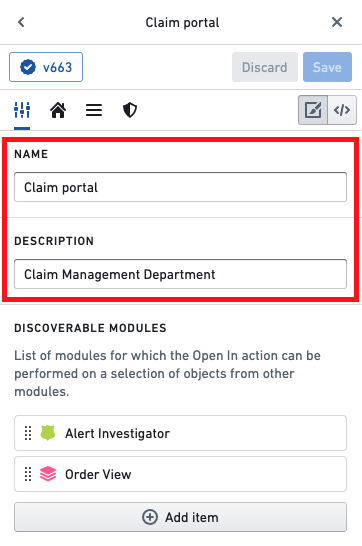Click Add item button

click(180, 517)
